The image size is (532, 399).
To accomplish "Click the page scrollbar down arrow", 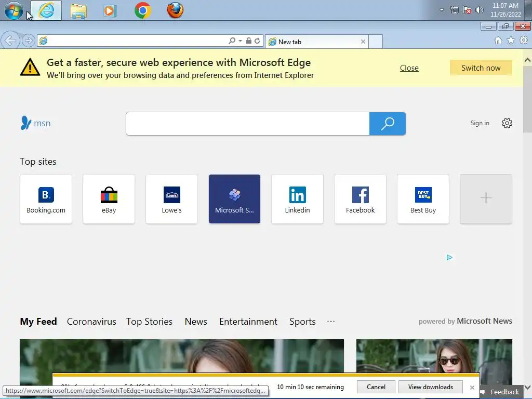I will (528, 387).
